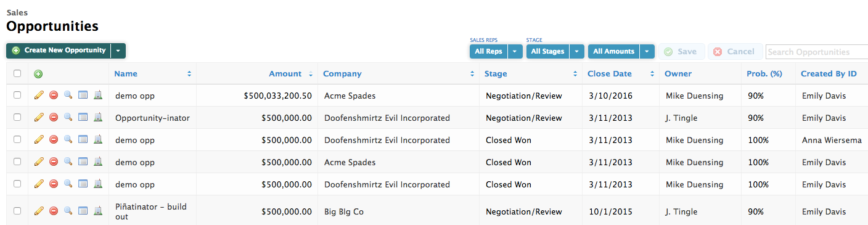Image resolution: width=868 pixels, height=225 pixels.
Task: Focus the Search Opportunities field
Action: (816, 52)
